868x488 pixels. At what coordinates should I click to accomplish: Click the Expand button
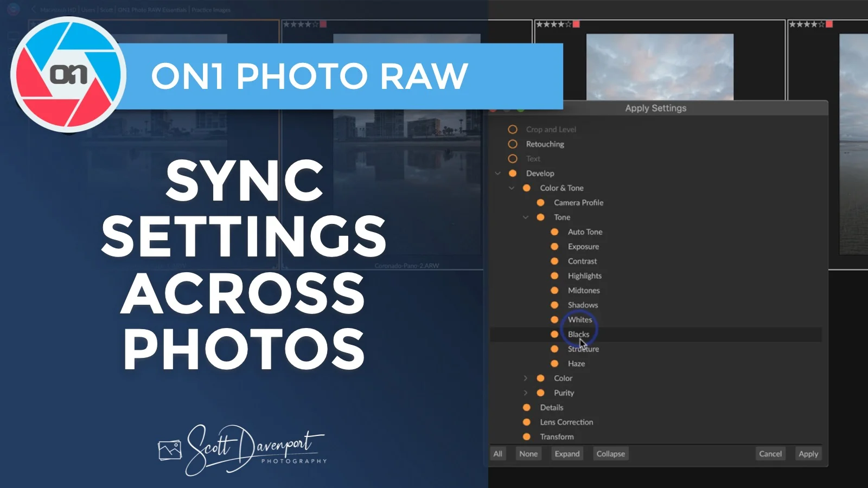tap(567, 454)
